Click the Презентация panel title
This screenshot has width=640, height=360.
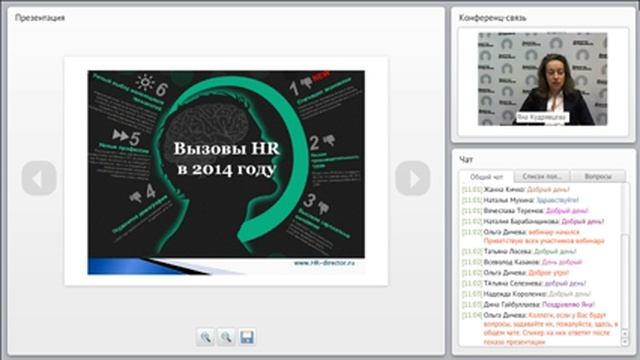click(40, 18)
